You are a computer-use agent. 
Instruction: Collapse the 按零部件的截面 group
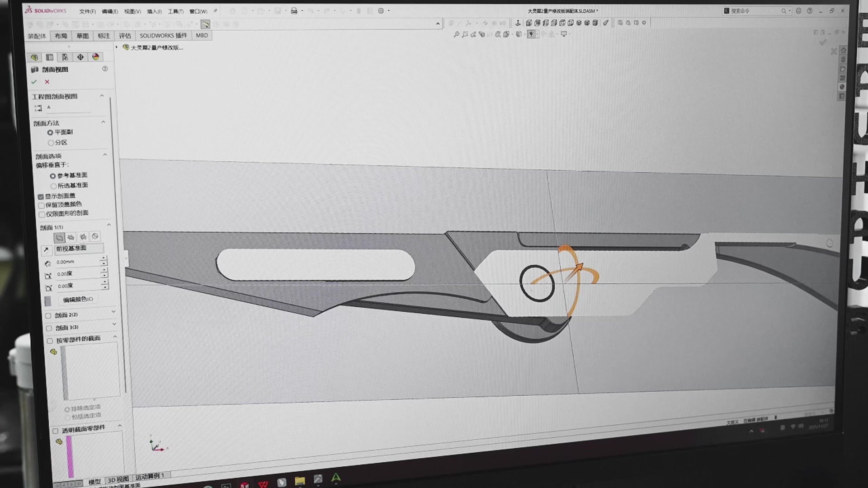click(115, 337)
